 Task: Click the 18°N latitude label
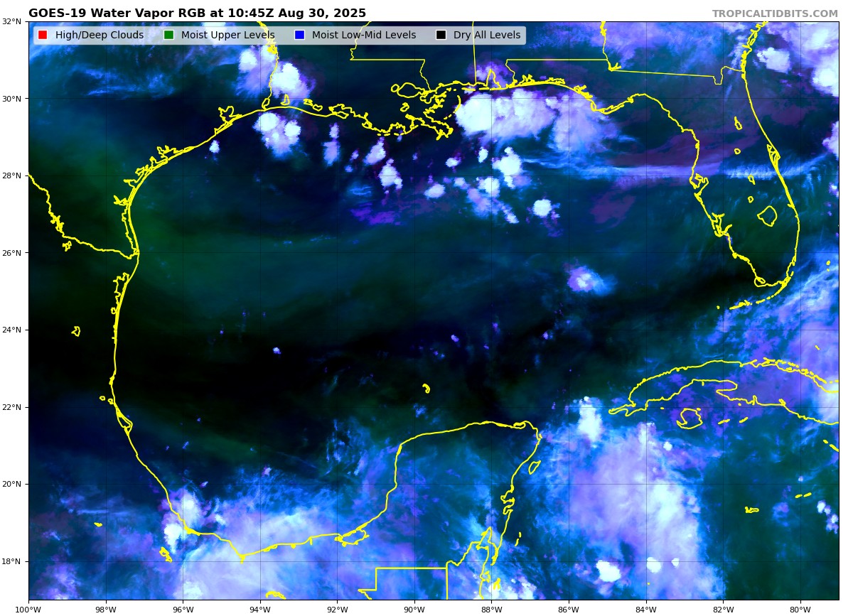(x=13, y=561)
